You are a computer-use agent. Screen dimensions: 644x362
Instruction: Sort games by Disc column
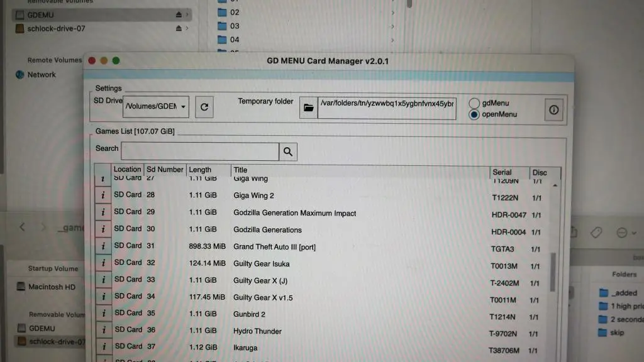pos(545,173)
